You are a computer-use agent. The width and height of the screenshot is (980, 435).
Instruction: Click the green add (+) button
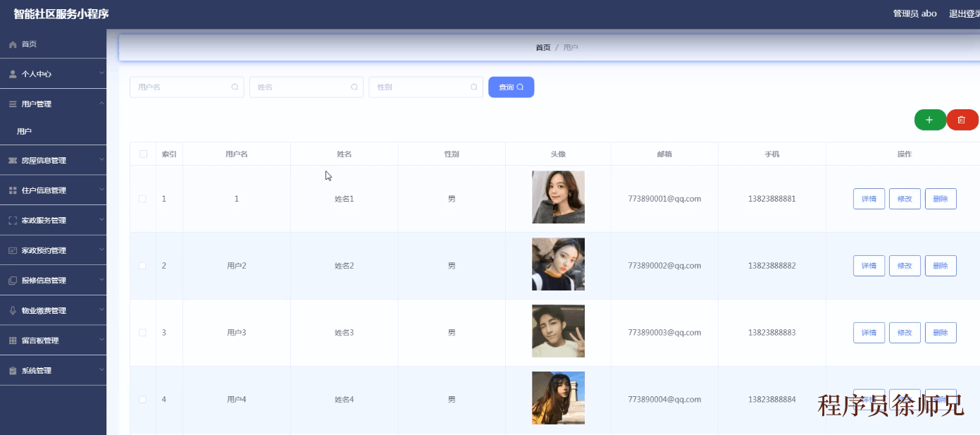[930, 121]
